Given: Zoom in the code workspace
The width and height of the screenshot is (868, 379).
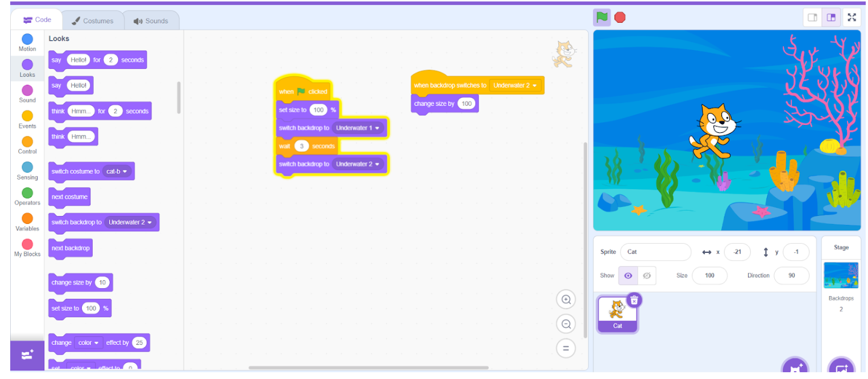Looking at the screenshot, I should click(566, 299).
